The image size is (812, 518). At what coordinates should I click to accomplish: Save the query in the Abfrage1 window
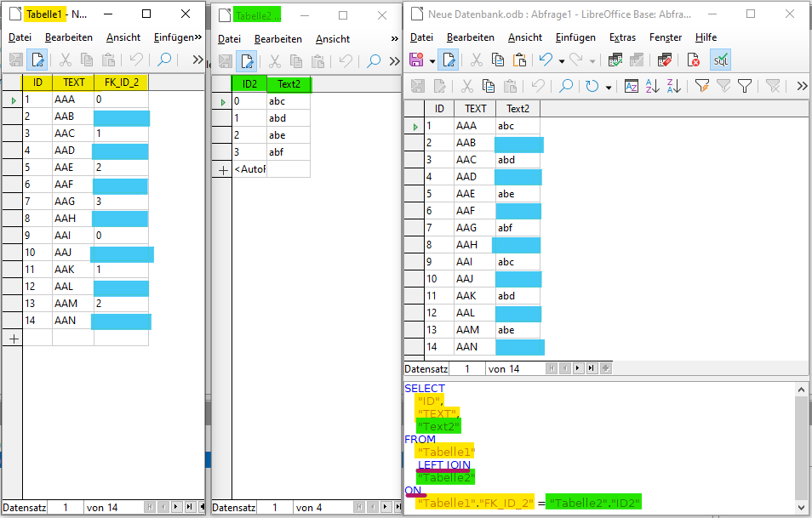(x=416, y=60)
